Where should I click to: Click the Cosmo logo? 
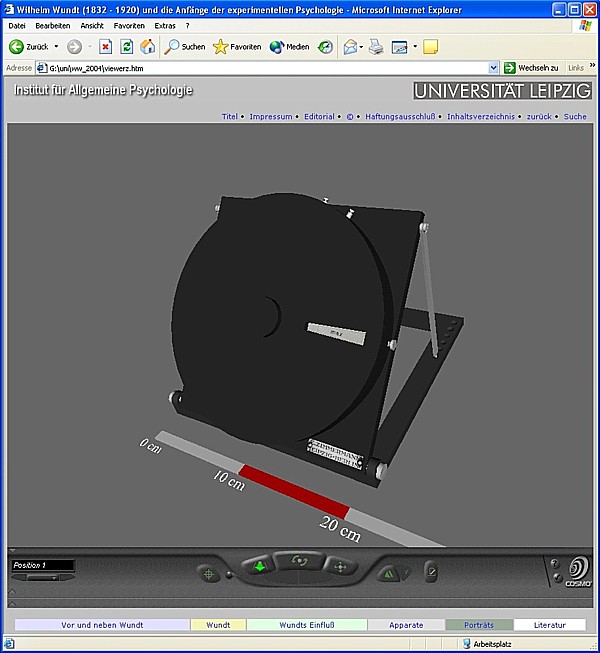pos(579,571)
